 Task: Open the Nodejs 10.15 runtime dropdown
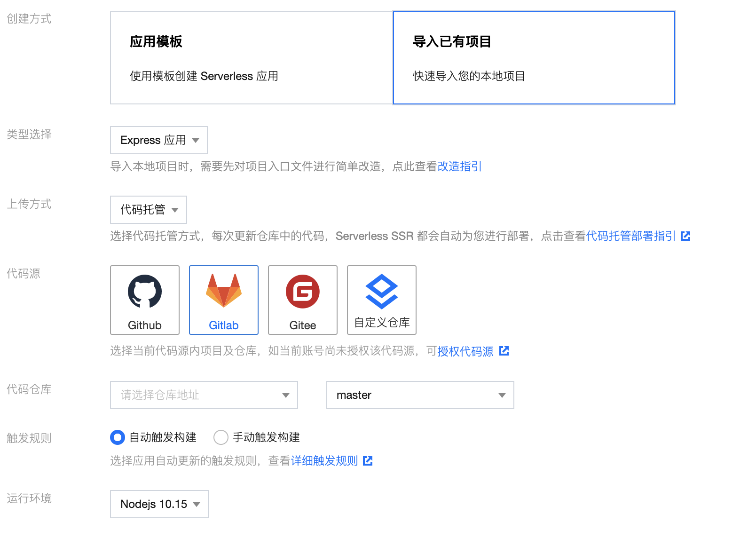pyautogui.click(x=159, y=504)
